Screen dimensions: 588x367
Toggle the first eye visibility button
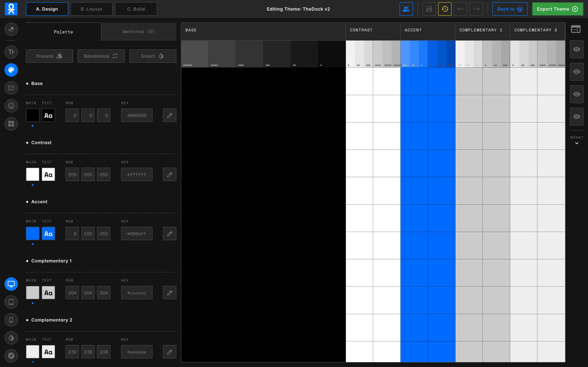pos(577,49)
